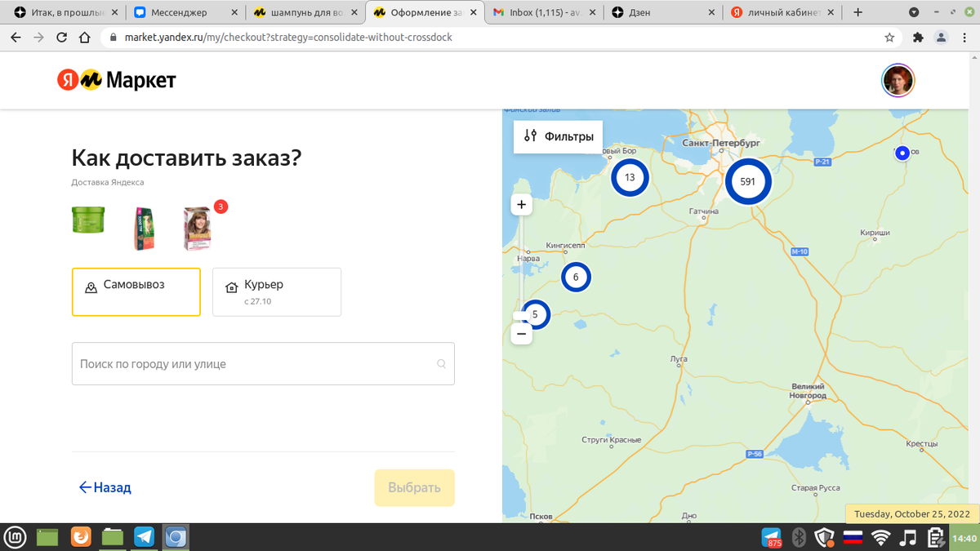Open the Wi-Fi network tray icon
980x551 pixels.
coord(880,537)
